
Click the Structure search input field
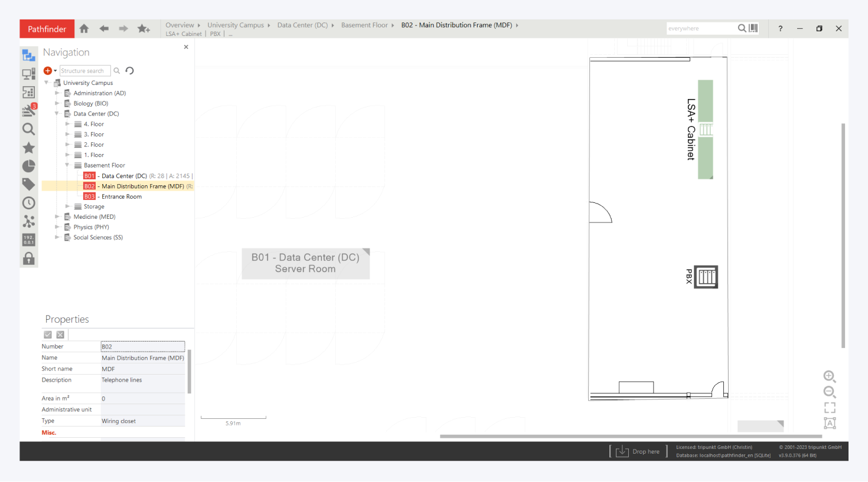84,71
